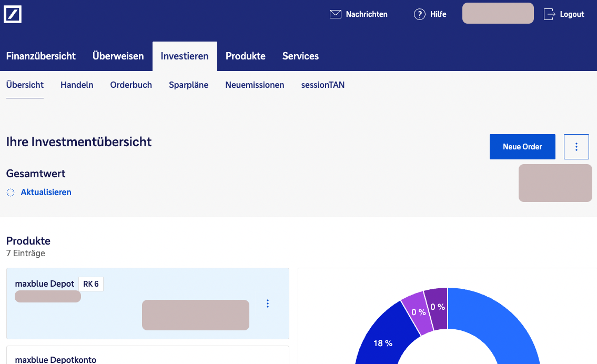Select the maxblue Depot card
The width and height of the screenshot is (597, 364).
point(148,304)
